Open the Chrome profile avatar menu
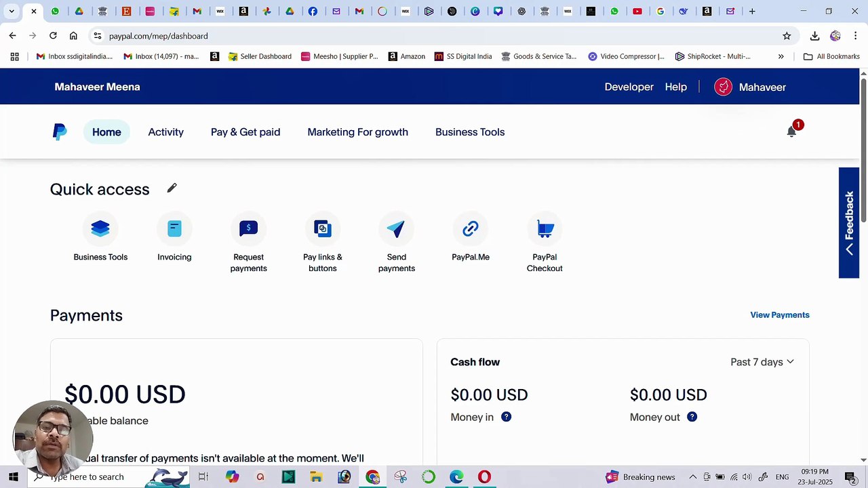 [835, 36]
